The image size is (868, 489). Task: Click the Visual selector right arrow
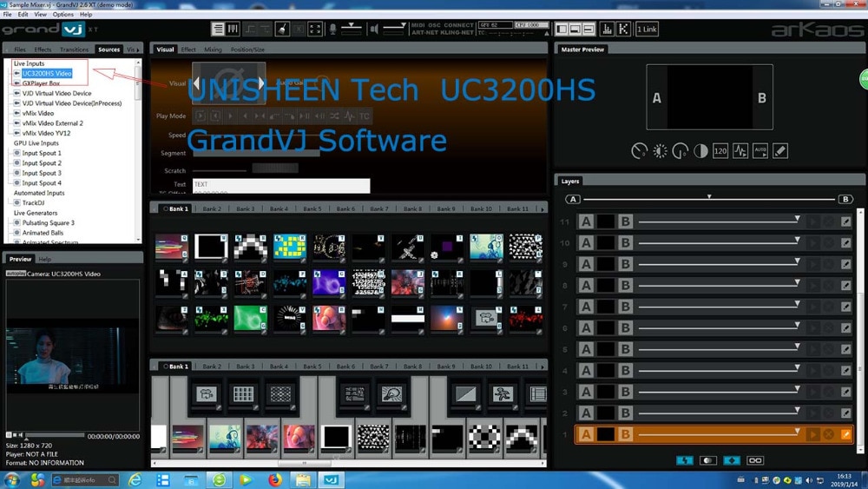point(260,83)
